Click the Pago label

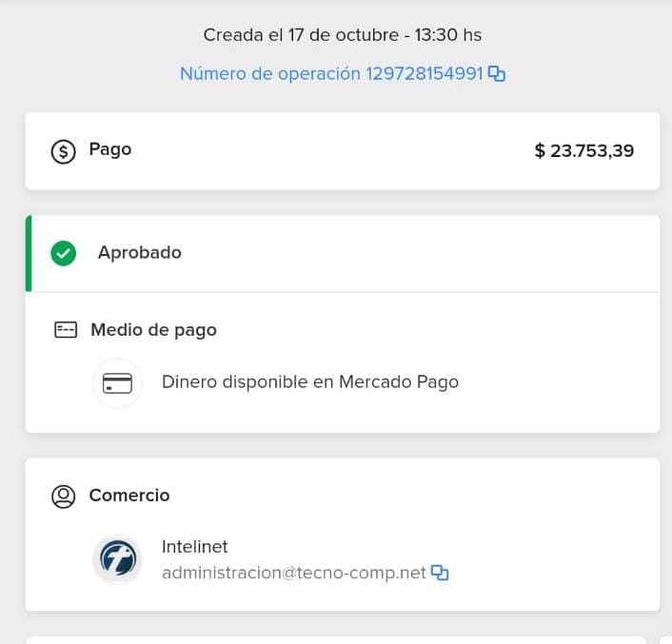[109, 149]
